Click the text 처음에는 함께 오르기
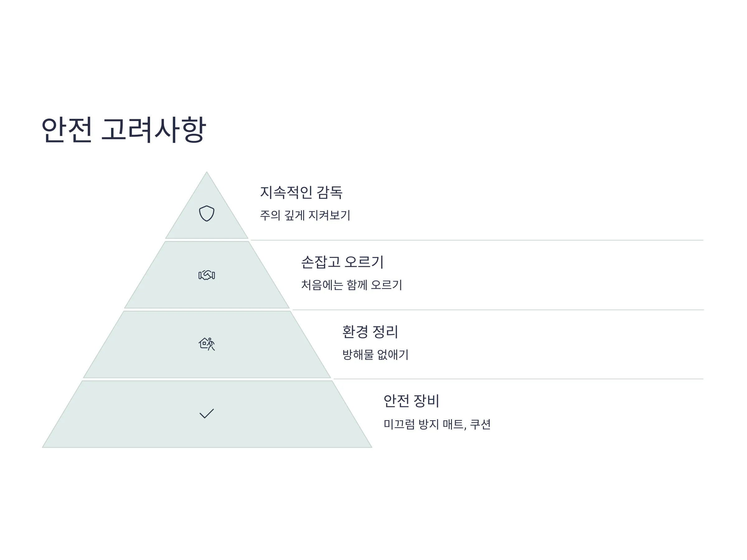The height and width of the screenshot is (560, 747). (x=351, y=285)
